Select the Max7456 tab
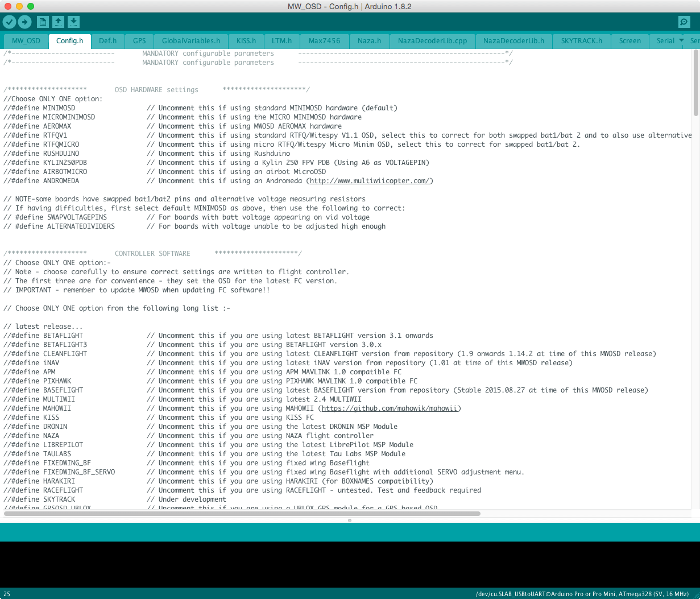Screen dimensions: 700x599 324,41
